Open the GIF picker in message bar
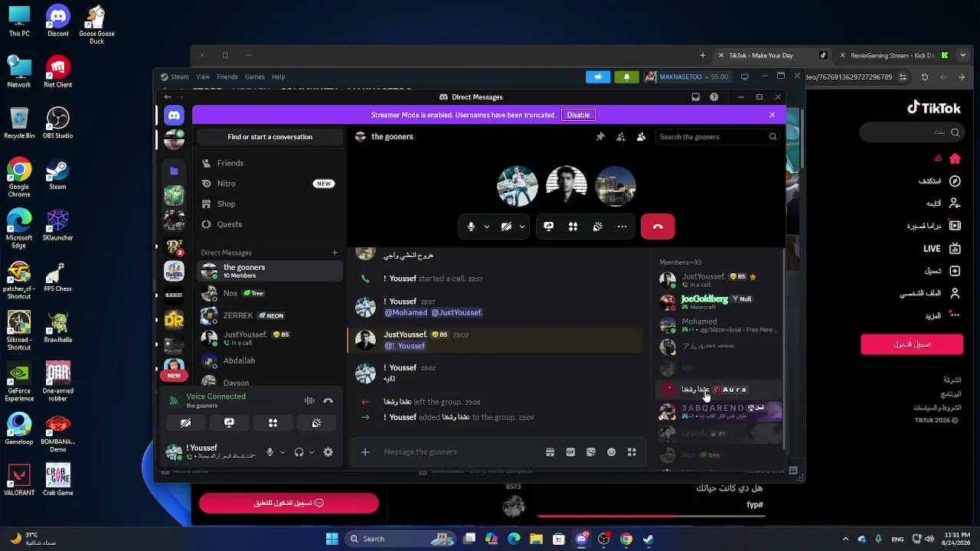 [x=570, y=452]
